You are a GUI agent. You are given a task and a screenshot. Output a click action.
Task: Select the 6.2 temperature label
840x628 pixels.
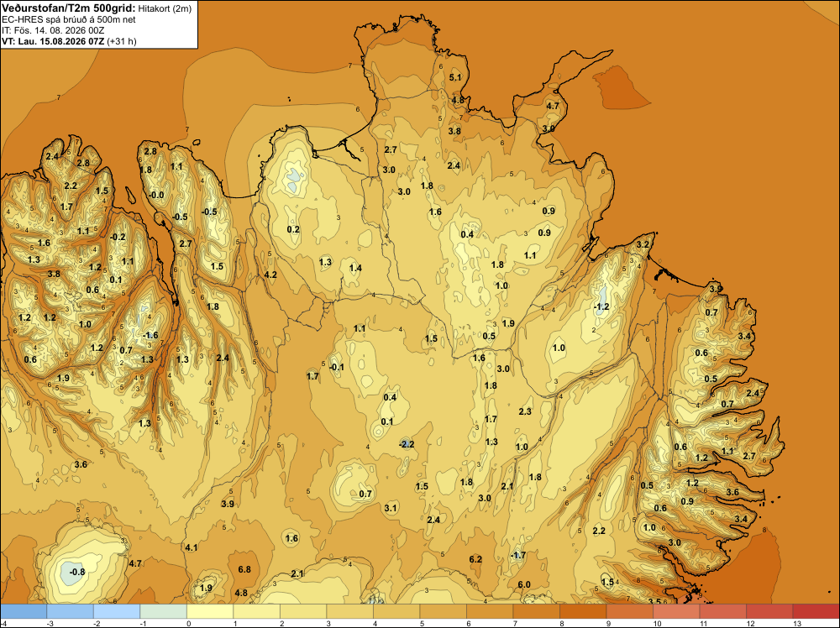475,559
